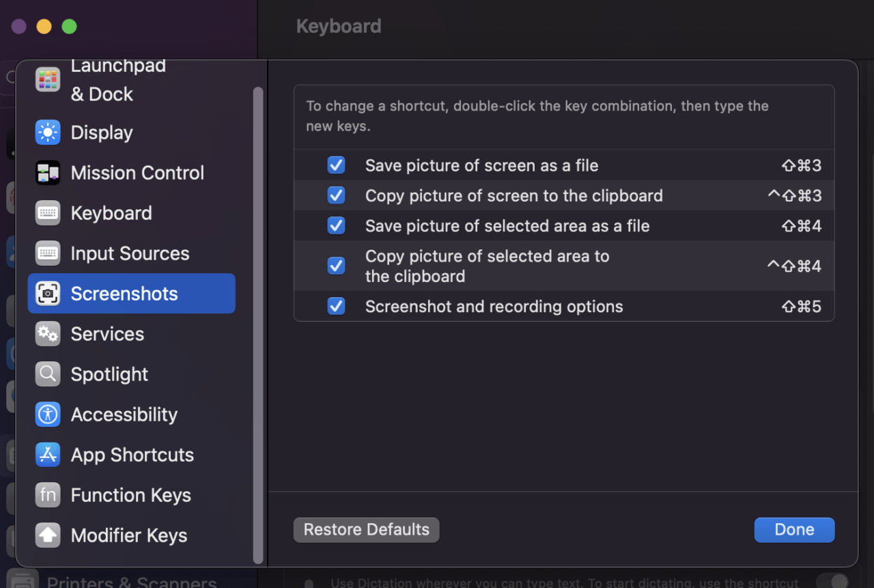Click the Display sun icon

[x=48, y=132]
